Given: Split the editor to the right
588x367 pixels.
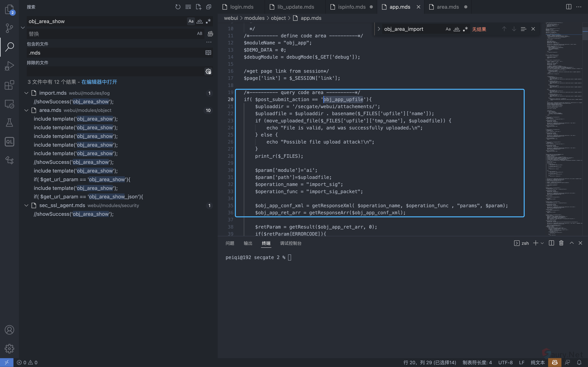Looking at the screenshot, I should (569, 7).
